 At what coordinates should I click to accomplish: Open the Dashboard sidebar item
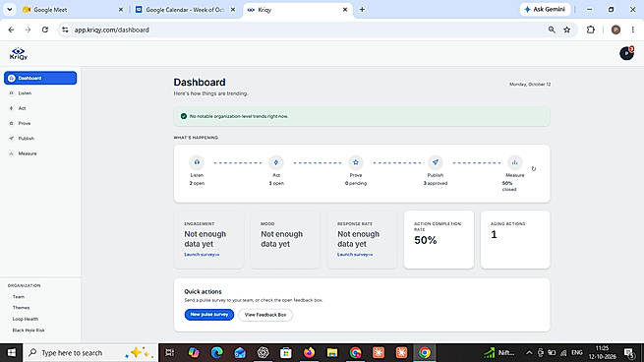[x=40, y=78]
